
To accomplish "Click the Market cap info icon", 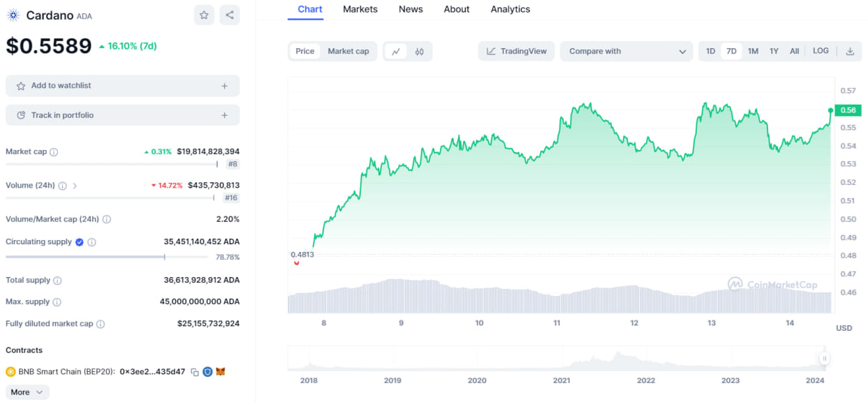I will (54, 151).
